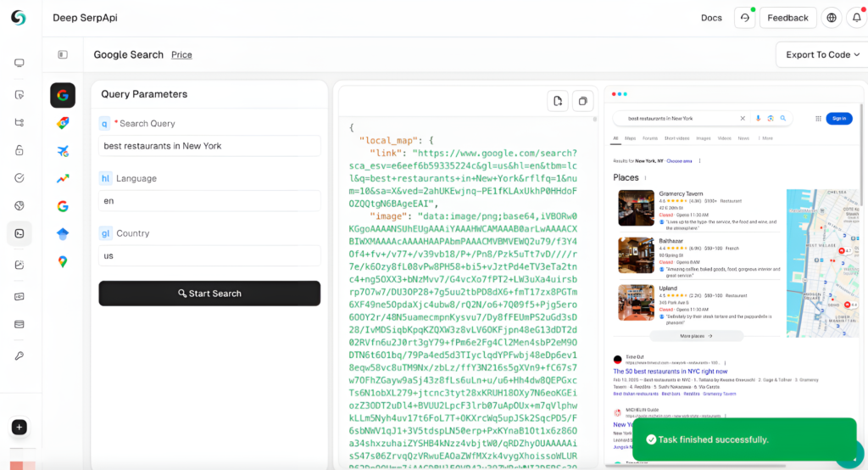This screenshot has width=868, height=470.
Task: Click the Upland place name
Action: [668, 288]
